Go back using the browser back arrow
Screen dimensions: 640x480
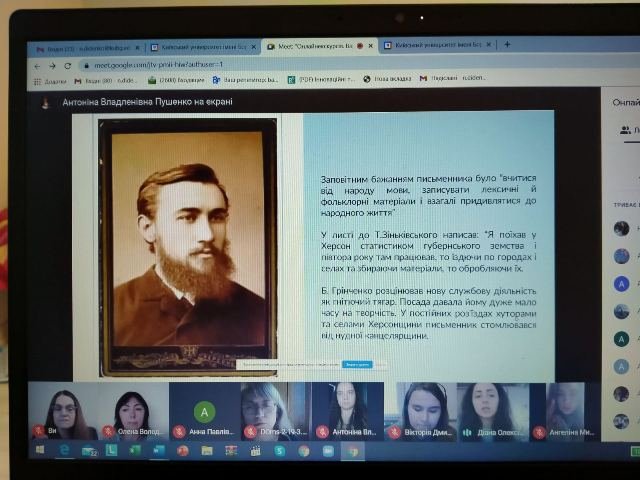pyautogui.click(x=38, y=66)
